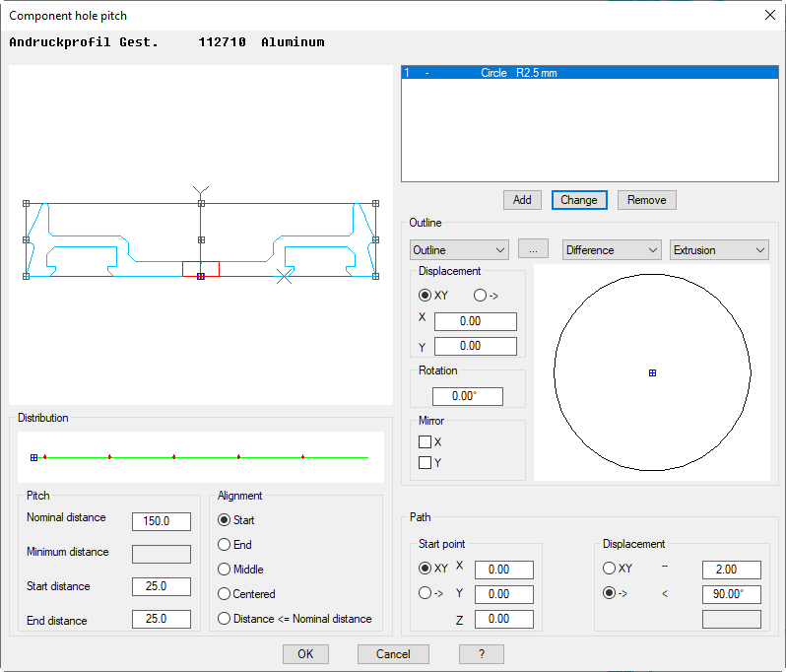Open the Outline type dropdown
This screenshot has width=786, height=672.
tap(459, 250)
